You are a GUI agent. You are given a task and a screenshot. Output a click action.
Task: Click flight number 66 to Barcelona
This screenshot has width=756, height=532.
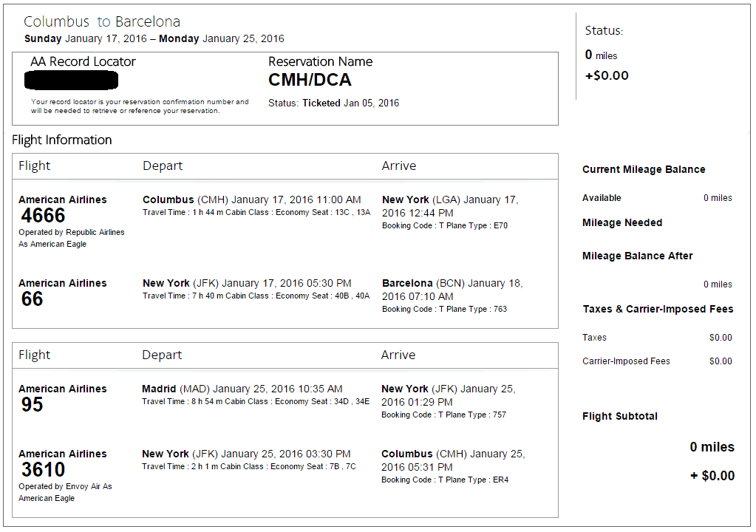[x=32, y=299]
